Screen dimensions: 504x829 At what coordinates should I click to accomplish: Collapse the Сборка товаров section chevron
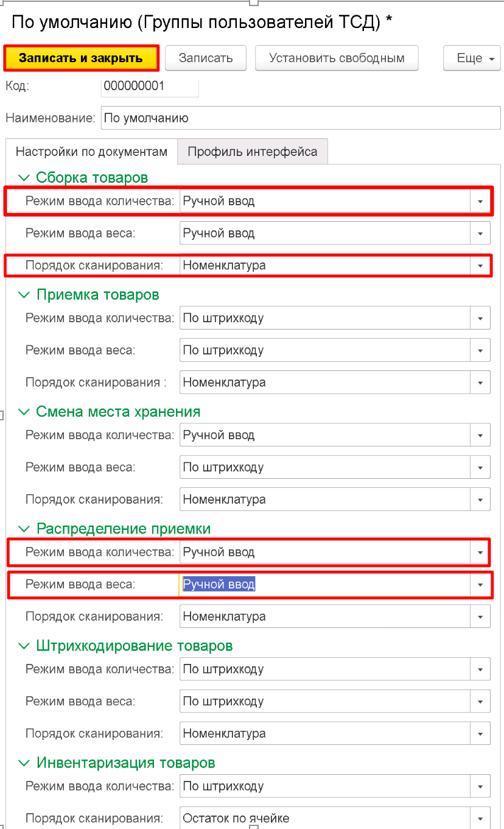(24, 178)
